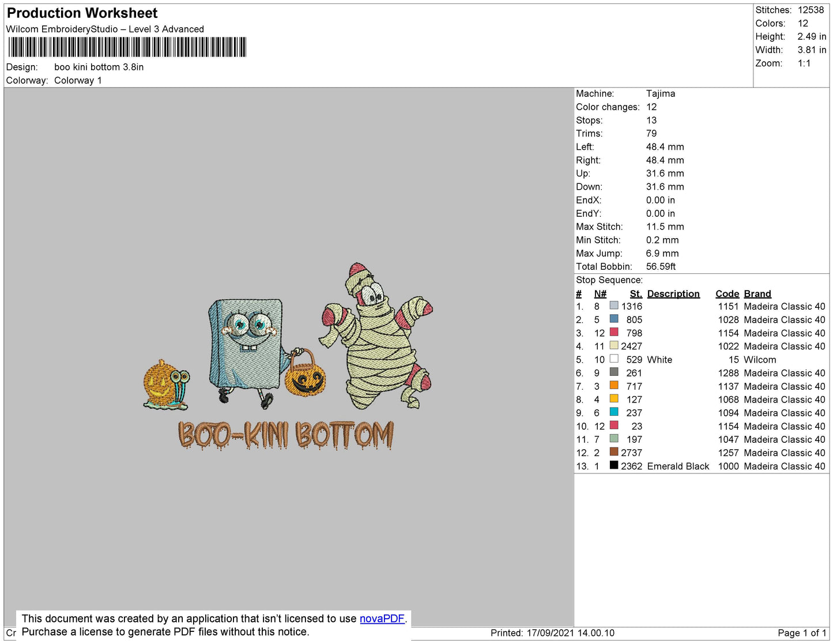The height and width of the screenshot is (644, 833).
Task: Click the St. column header
Action: point(635,294)
